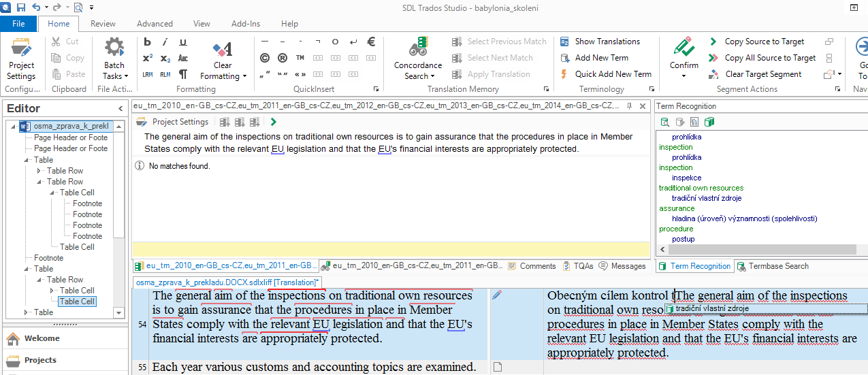Switch to the Add-Ins ribbon tab
This screenshot has width=868, height=375.
246,24
